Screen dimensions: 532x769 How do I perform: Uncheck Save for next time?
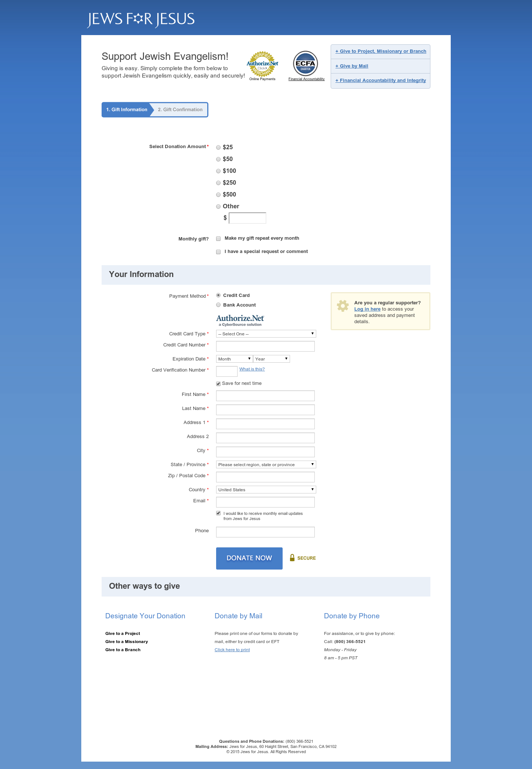pos(218,384)
